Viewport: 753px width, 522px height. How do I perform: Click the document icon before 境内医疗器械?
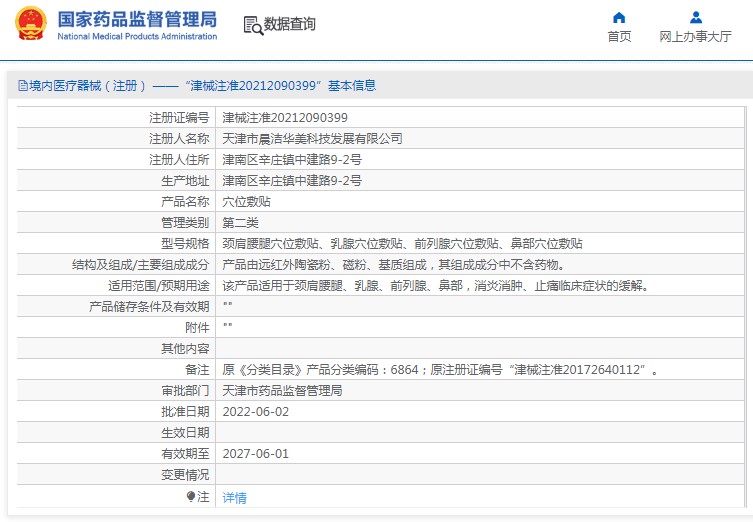[x=23, y=85]
